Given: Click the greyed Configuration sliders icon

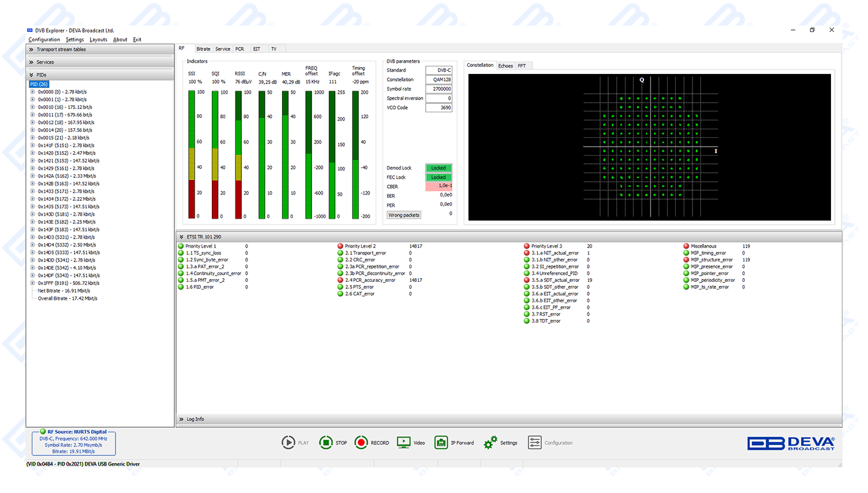Looking at the screenshot, I should click(535, 443).
